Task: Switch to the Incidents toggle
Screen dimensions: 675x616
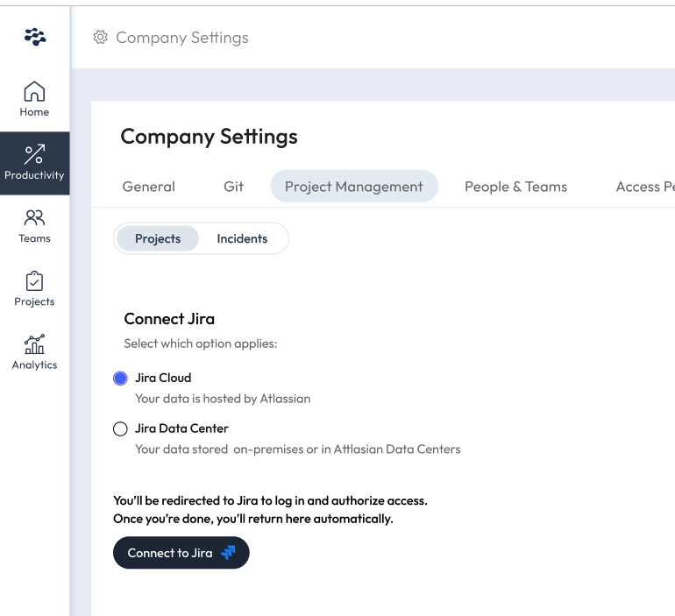Action: (x=242, y=238)
